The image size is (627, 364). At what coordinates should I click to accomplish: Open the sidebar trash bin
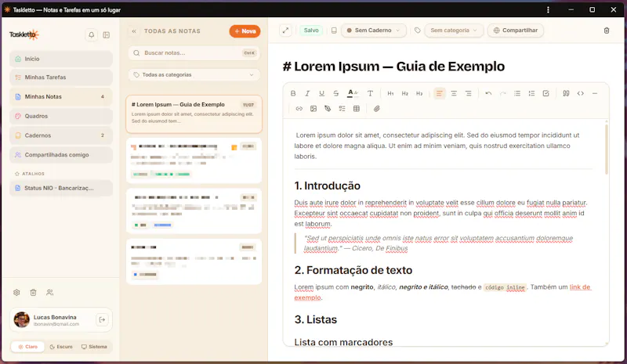(33, 293)
